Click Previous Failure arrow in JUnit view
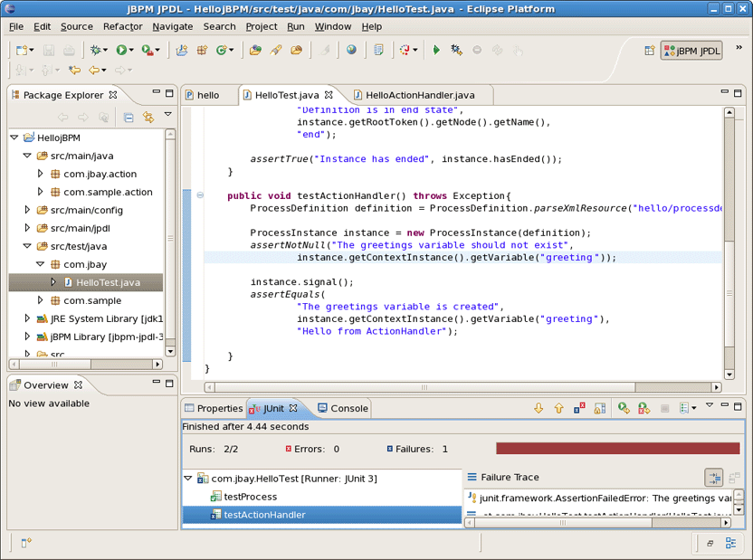Image resolution: width=753 pixels, height=560 pixels. pyautogui.click(x=558, y=408)
